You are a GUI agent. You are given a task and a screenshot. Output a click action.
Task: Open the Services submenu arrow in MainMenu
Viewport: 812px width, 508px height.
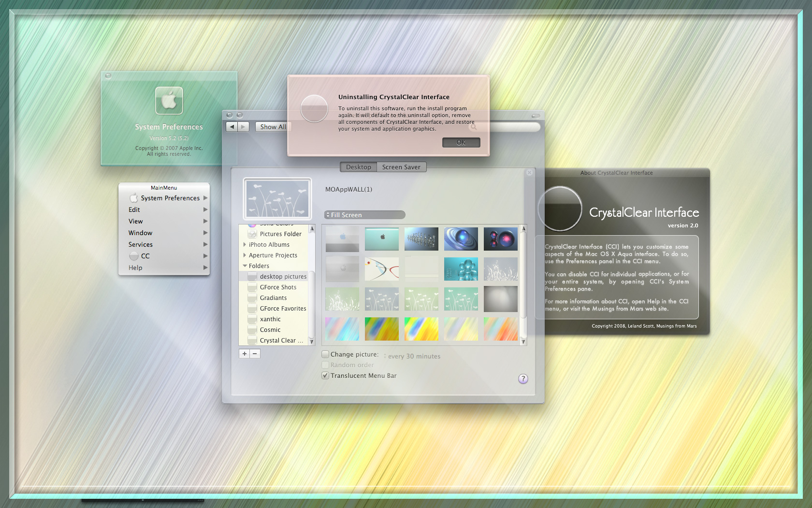pyautogui.click(x=205, y=244)
